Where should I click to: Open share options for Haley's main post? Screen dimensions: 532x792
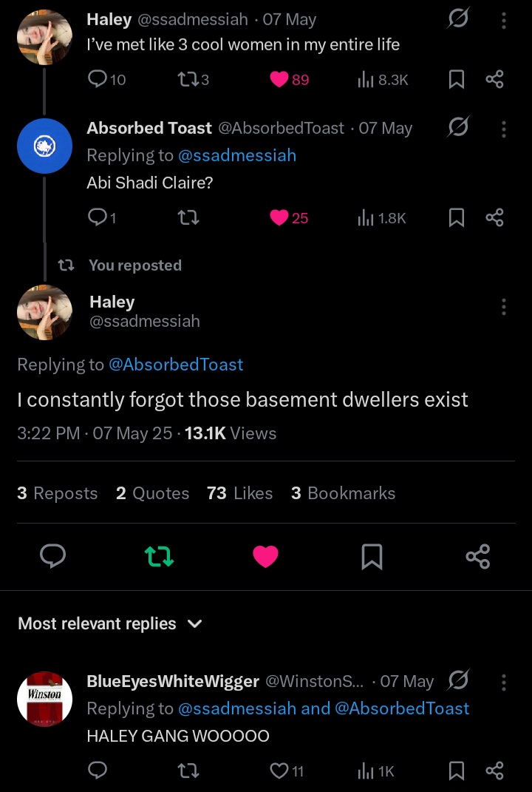click(x=478, y=556)
